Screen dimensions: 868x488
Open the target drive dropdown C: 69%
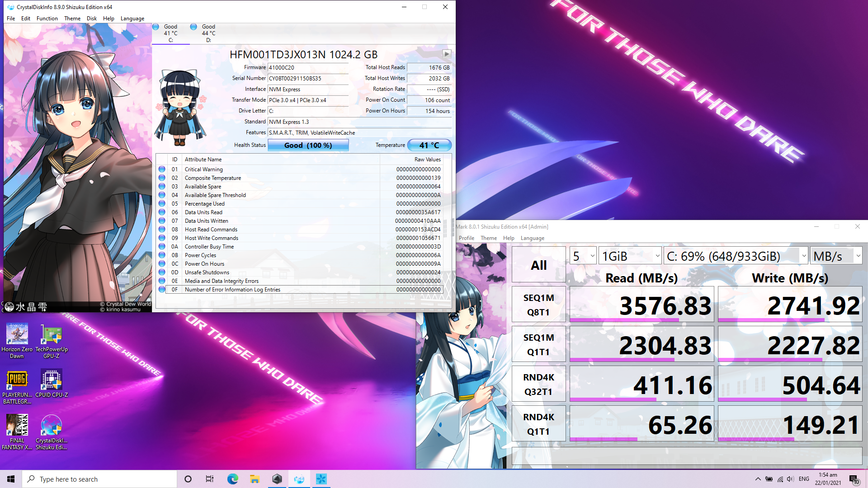tap(736, 256)
